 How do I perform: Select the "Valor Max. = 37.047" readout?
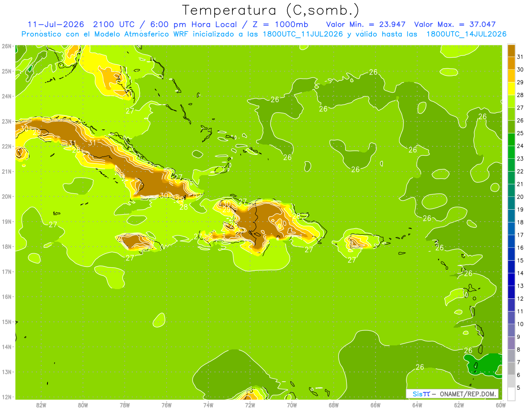tap(455, 24)
